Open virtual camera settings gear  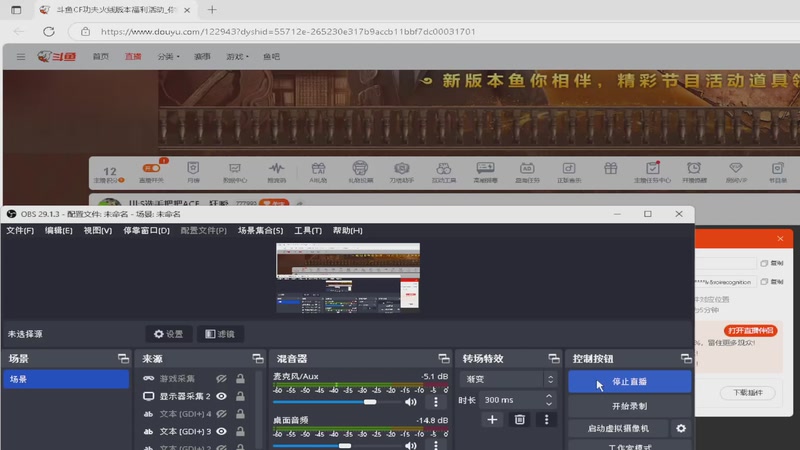(x=681, y=428)
